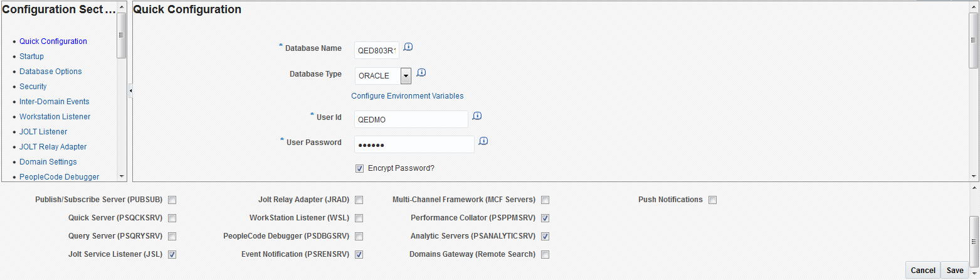Click the Cancel button
Image resolution: width=980 pixels, height=280 pixels.
(x=923, y=271)
